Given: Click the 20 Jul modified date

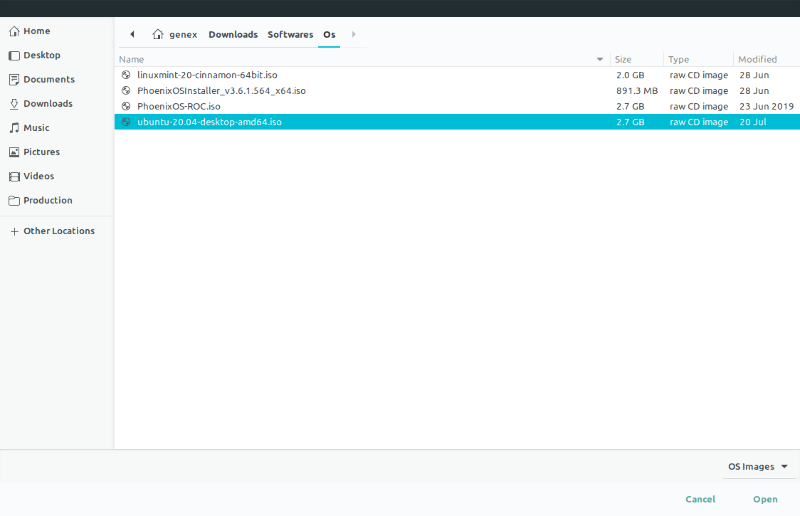Looking at the screenshot, I should tap(753, 122).
